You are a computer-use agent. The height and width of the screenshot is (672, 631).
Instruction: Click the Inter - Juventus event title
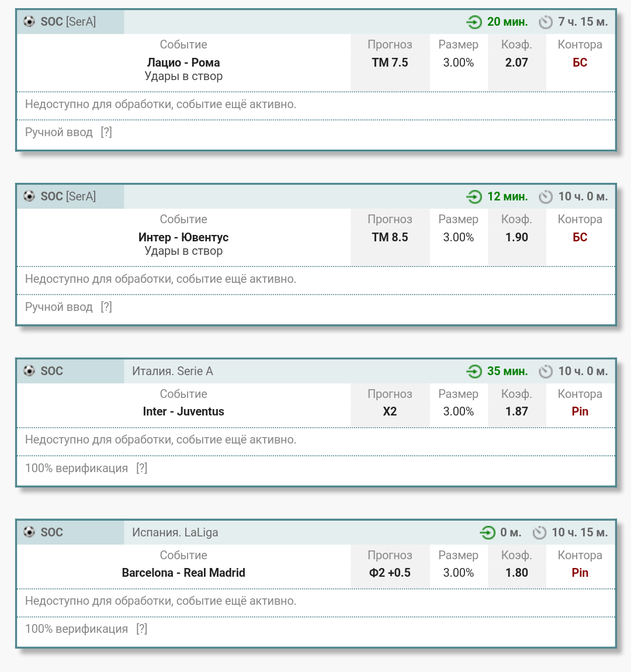pos(183,411)
